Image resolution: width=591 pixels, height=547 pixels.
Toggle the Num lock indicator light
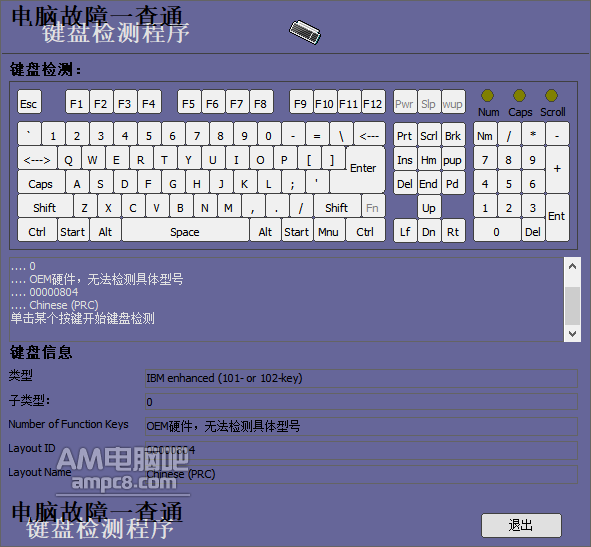pyautogui.click(x=487, y=96)
